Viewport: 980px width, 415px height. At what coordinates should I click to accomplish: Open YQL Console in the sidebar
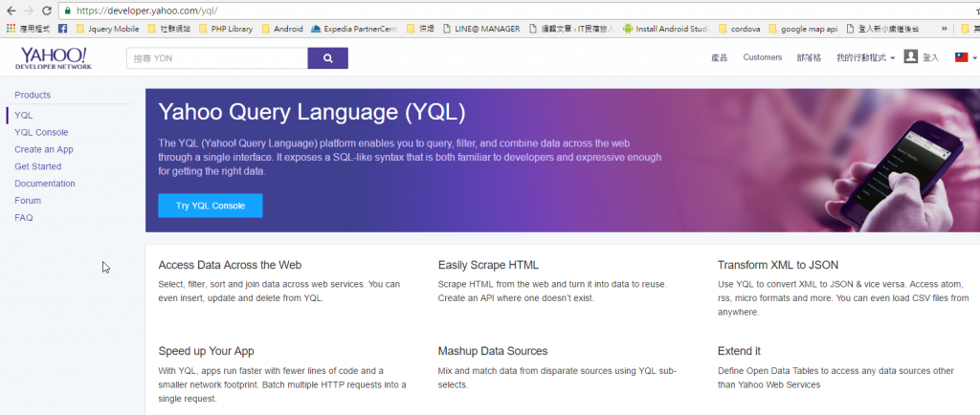[41, 132]
